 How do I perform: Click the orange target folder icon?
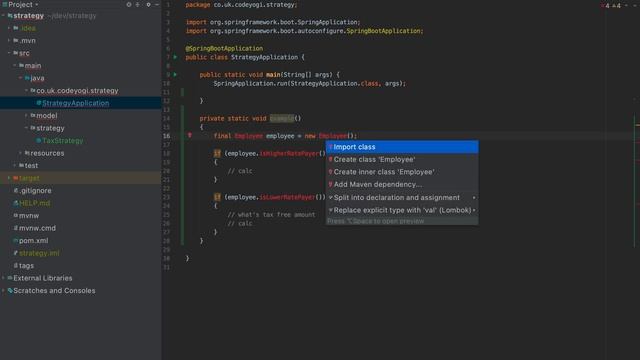[x=16, y=178]
